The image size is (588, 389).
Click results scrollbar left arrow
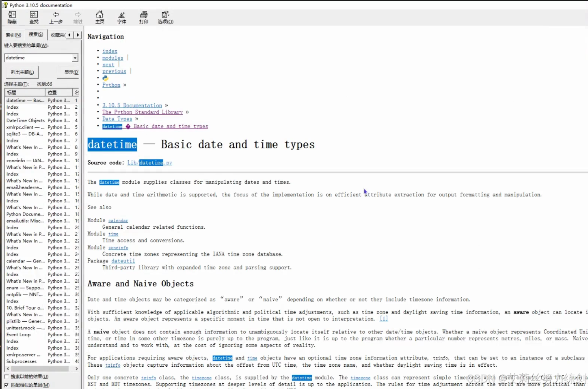[8, 369]
